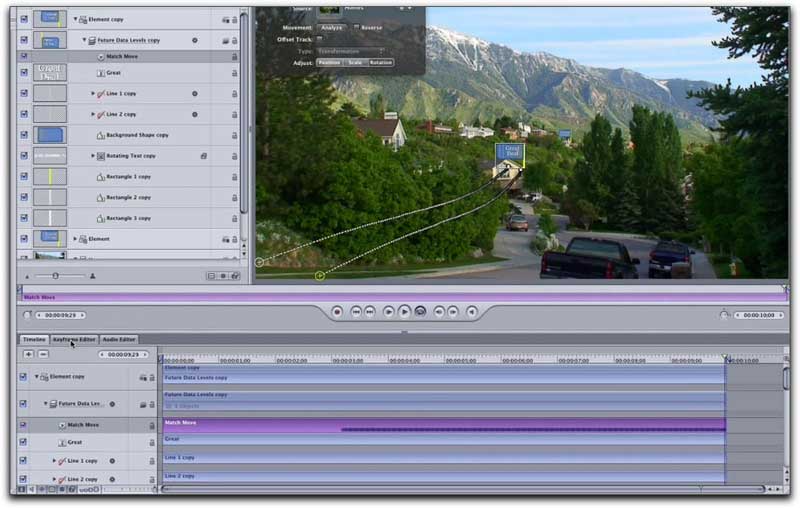Viewport: 800px width, 508px height.
Task: Click the gear badge on Timeline Line 1 copy
Action: [x=112, y=461]
